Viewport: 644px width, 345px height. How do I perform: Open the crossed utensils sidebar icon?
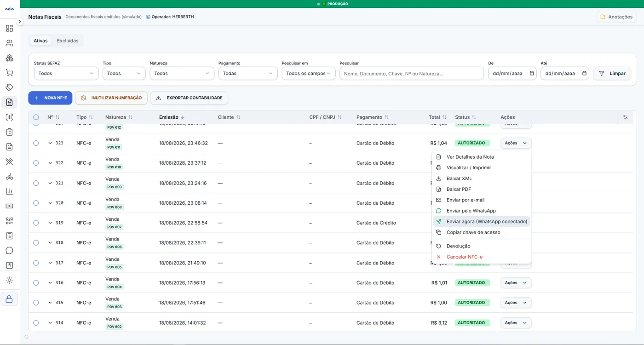coord(9,161)
